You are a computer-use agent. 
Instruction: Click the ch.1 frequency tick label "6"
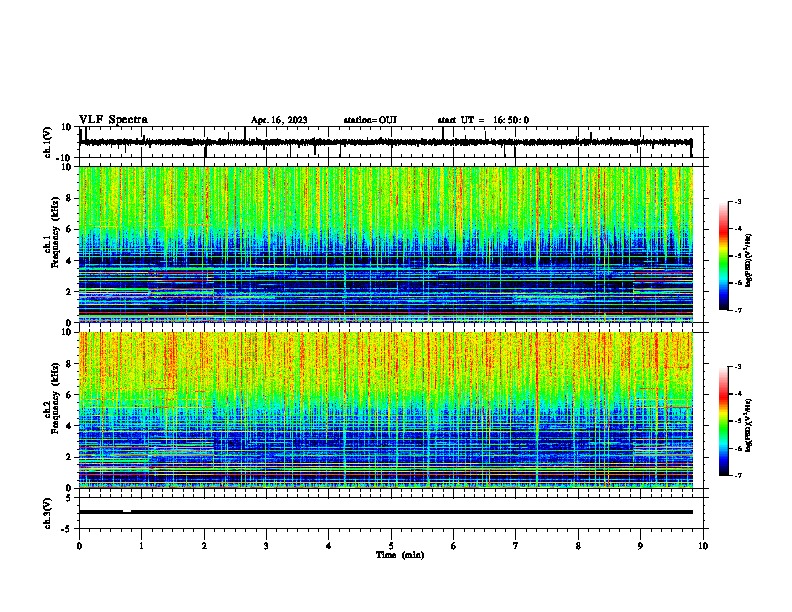pyautogui.click(x=69, y=229)
